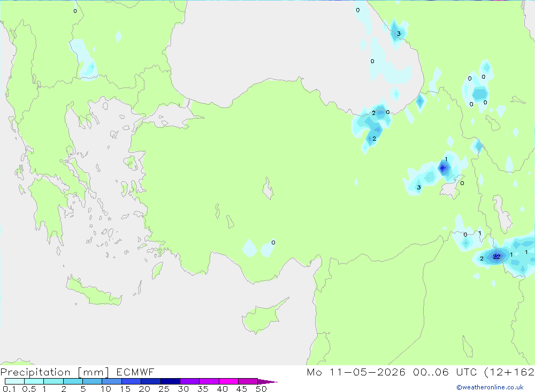The image size is (535, 392).
Task: Click the "0.5" legend scale label
Action: coord(29,389)
